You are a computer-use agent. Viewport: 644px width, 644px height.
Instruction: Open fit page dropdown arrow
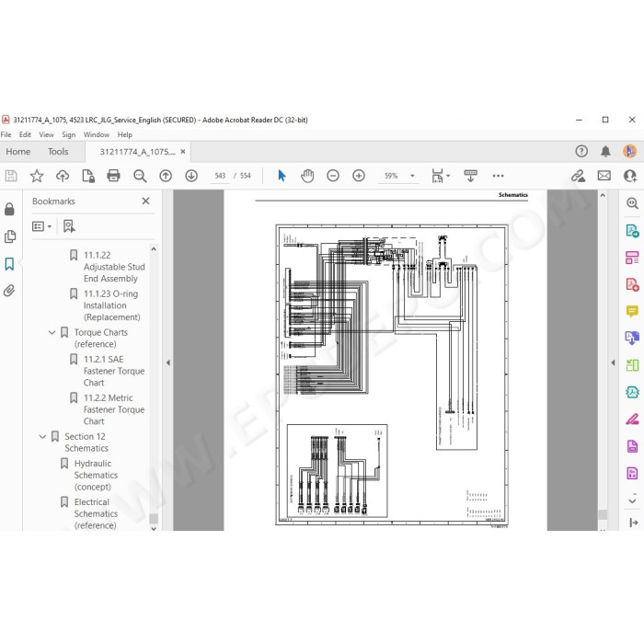[x=448, y=176]
